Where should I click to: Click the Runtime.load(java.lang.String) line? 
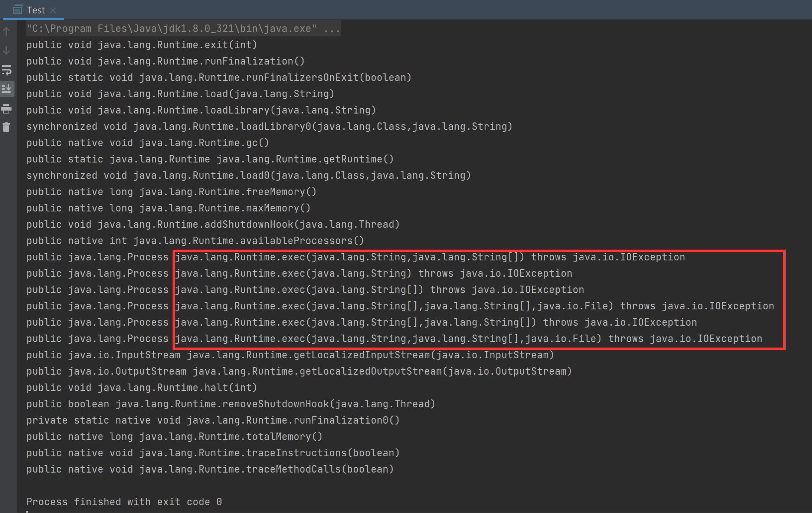[x=180, y=94]
